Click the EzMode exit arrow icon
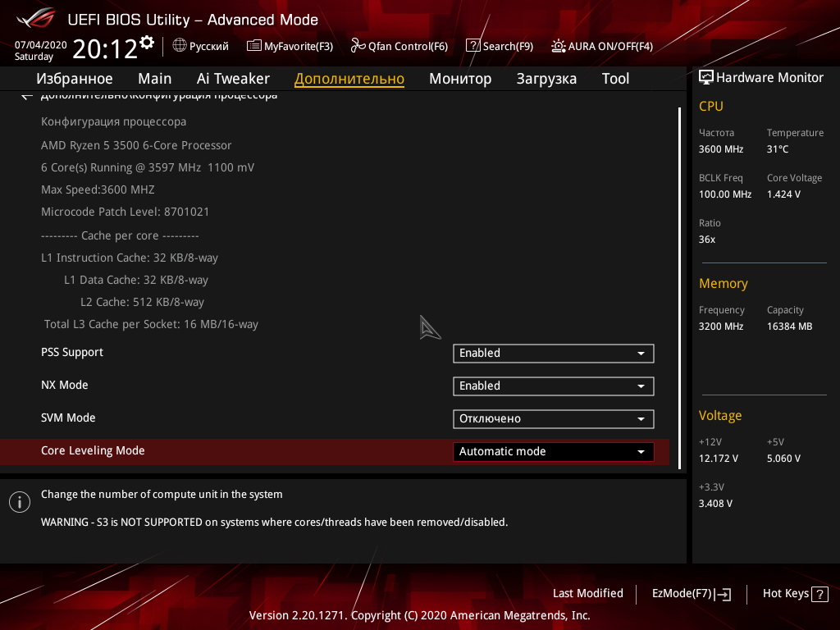Image resolution: width=840 pixels, height=630 pixels. pos(723,594)
